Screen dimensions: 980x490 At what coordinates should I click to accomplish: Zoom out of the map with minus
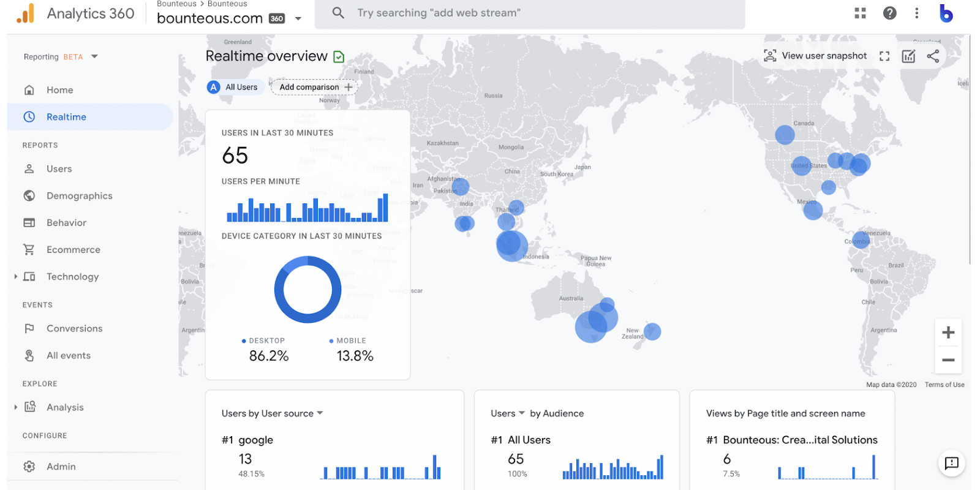(948, 360)
